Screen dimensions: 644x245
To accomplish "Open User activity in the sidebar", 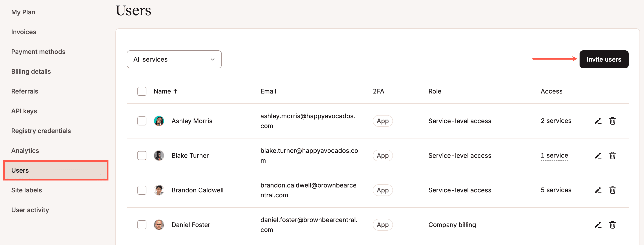I will point(30,210).
